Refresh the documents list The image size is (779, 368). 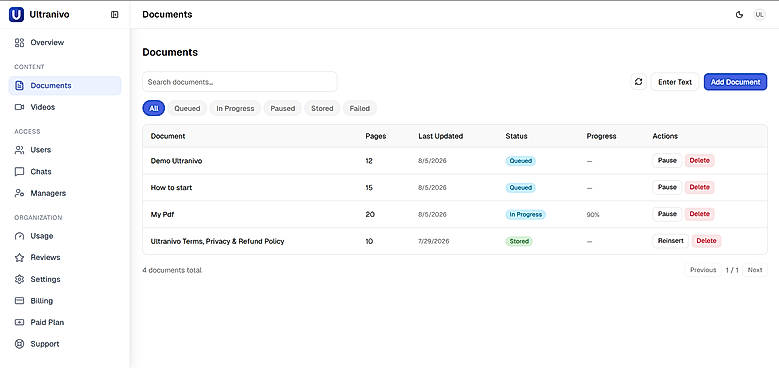[639, 82]
